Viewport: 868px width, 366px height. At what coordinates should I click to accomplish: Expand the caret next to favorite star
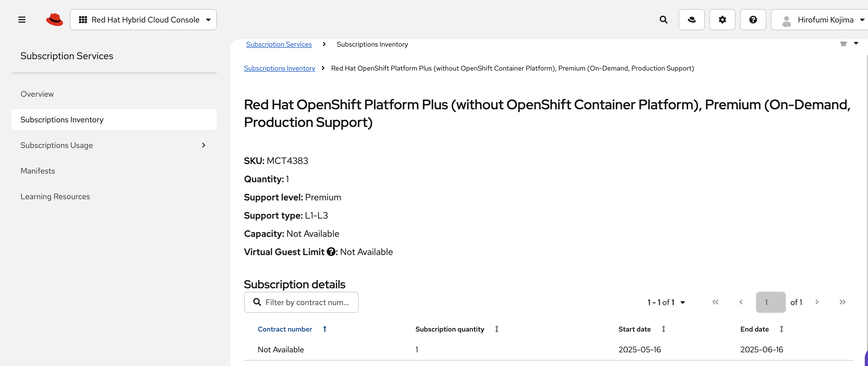856,43
